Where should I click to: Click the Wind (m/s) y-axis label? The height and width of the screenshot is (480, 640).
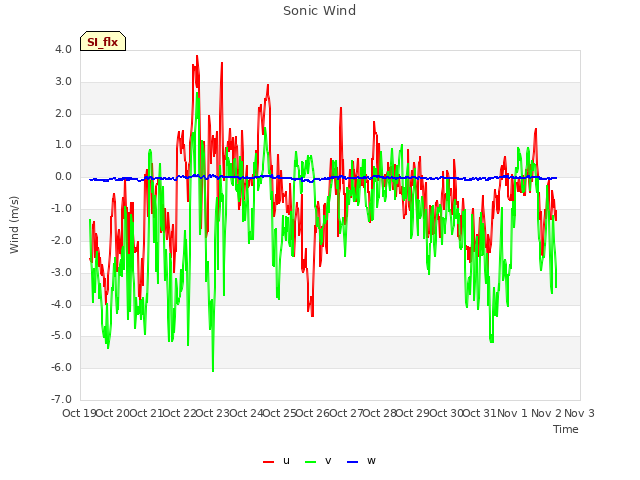14,225
